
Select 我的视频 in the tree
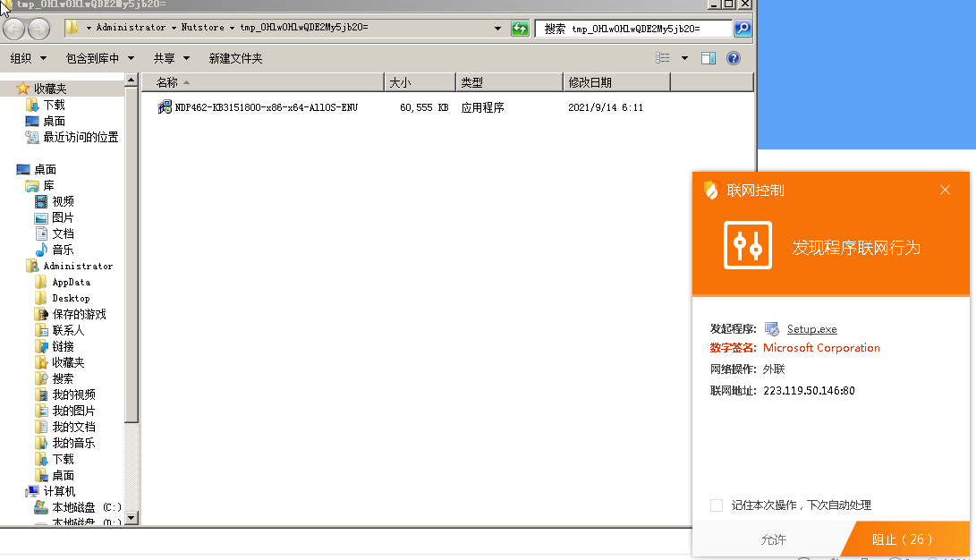pyautogui.click(x=73, y=395)
